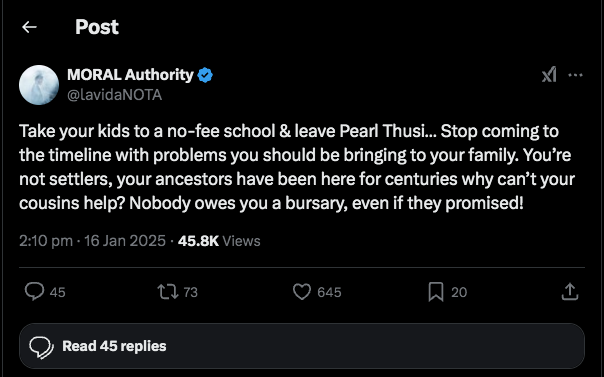Repost using the retweet arrows icon

click(x=168, y=292)
